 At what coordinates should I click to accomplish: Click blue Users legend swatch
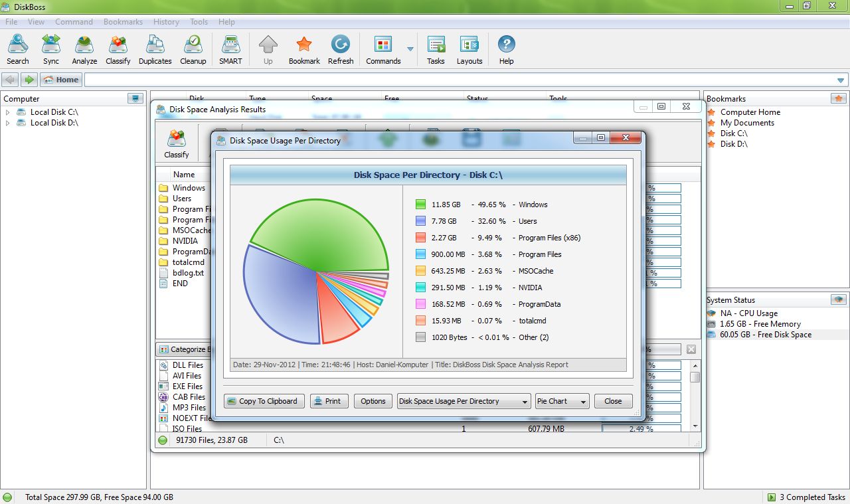[420, 221]
